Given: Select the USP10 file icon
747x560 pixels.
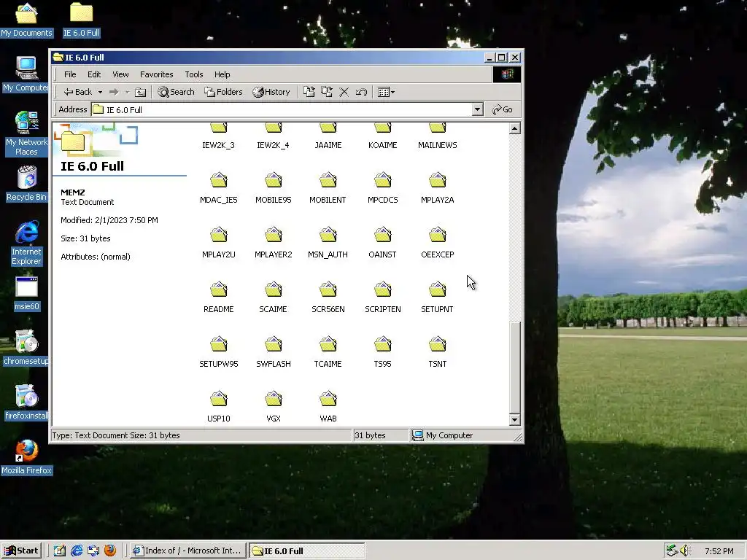Looking at the screenshot, I should (219, 399).
